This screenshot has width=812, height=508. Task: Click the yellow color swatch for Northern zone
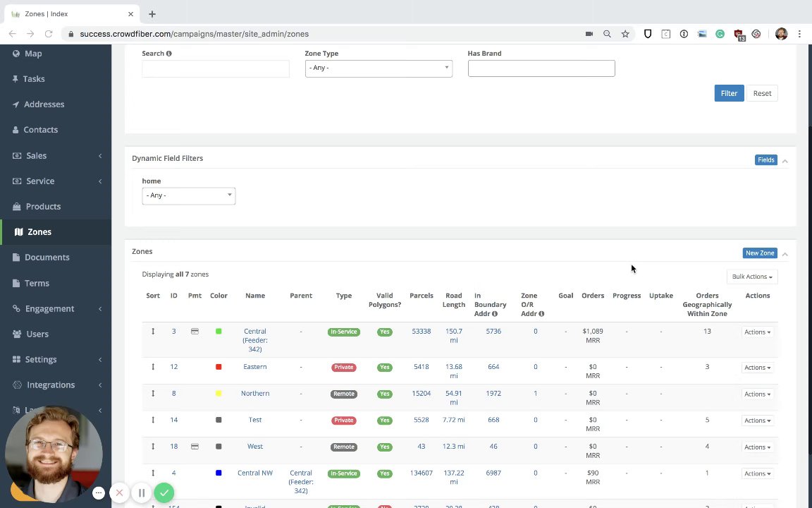coord(219,394)
